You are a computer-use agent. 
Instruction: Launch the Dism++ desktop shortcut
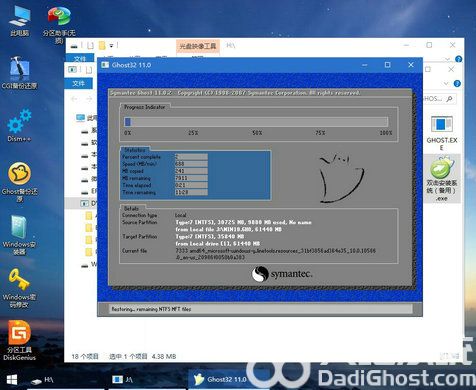[x=19, y=125]
